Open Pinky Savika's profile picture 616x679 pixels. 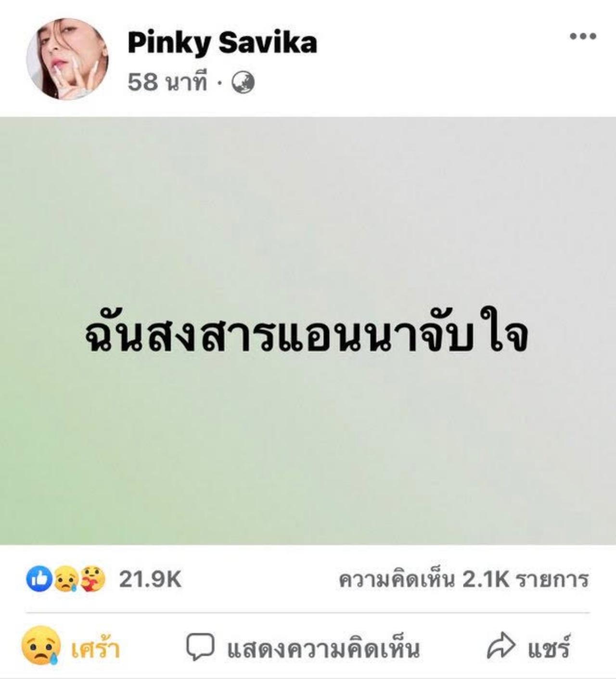(67, 59)
